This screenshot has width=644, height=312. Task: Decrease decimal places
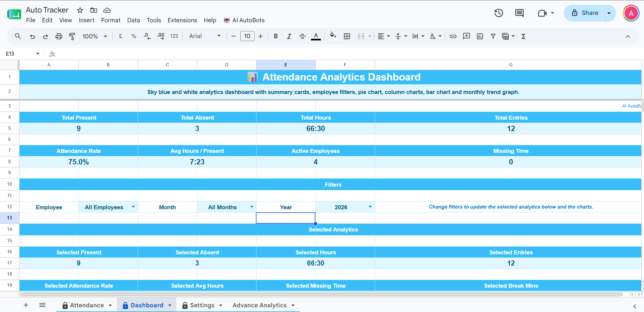[x=147, y=36]
